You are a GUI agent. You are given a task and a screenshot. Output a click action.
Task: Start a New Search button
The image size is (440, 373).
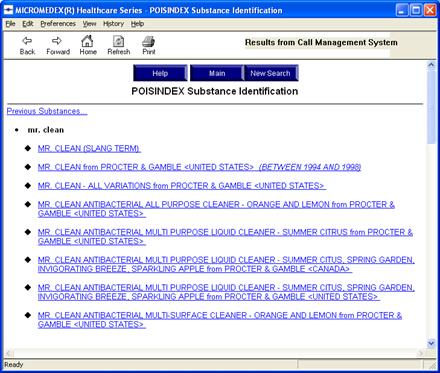click(271, 73)
